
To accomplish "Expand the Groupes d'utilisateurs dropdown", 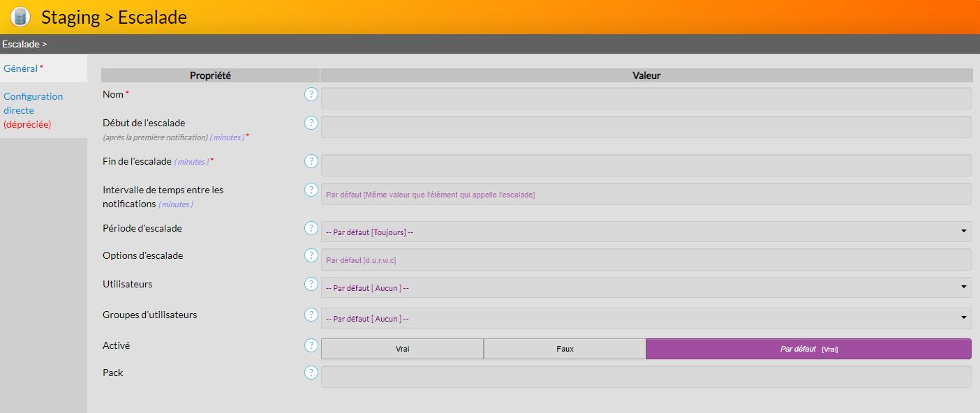I will click(x=646, y=318).
